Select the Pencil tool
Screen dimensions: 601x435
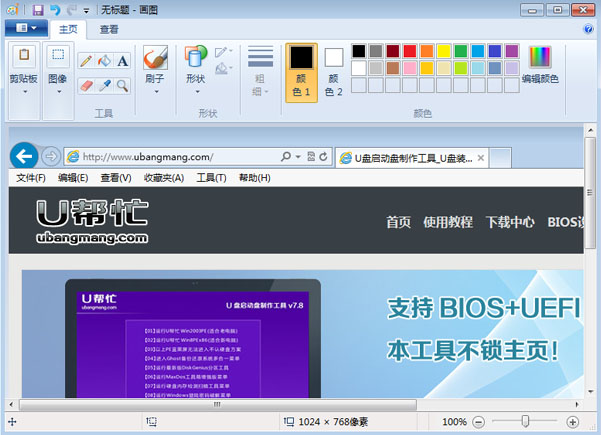[86, 61]
